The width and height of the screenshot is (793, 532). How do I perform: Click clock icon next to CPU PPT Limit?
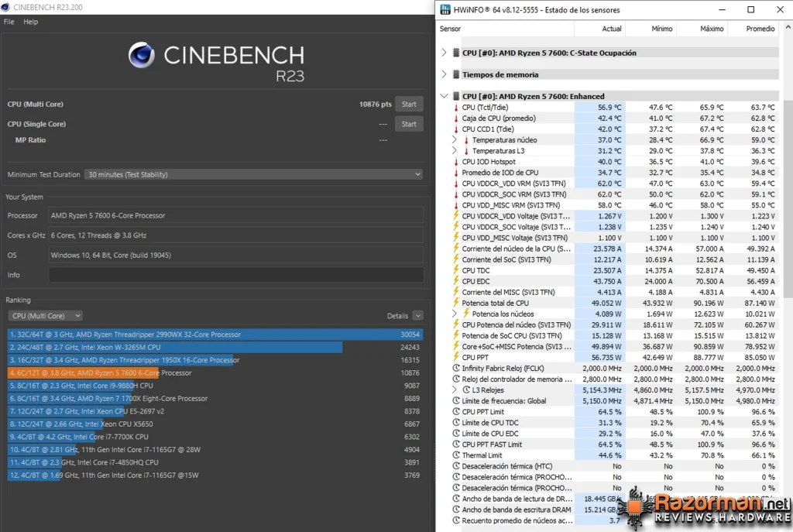tap(456, 412)
